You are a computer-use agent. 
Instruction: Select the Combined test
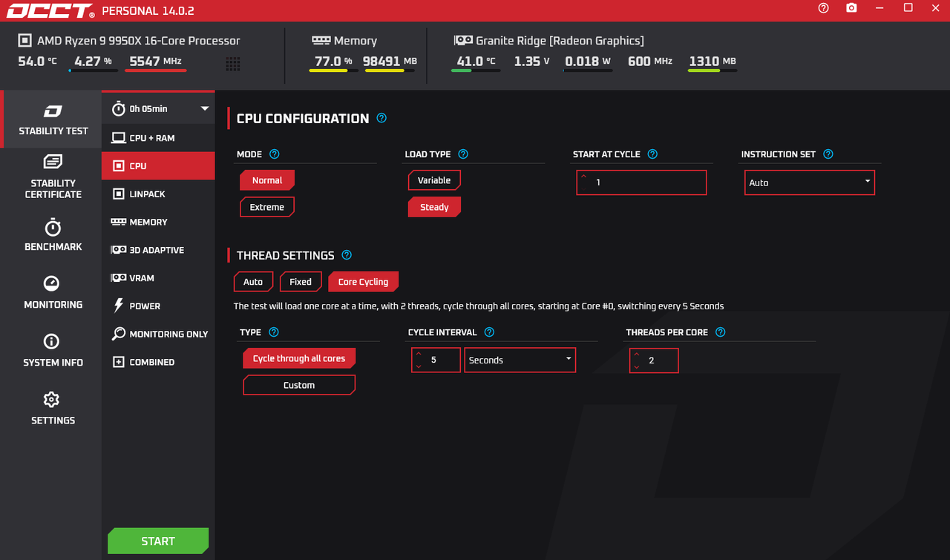point(158,362)
